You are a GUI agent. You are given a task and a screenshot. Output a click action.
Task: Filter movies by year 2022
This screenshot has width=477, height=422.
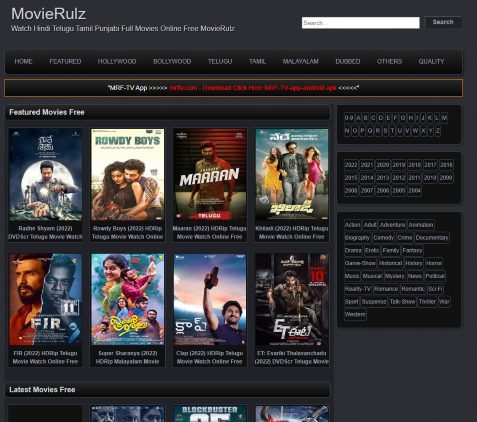pyautogui.click(x=351, y=165)
